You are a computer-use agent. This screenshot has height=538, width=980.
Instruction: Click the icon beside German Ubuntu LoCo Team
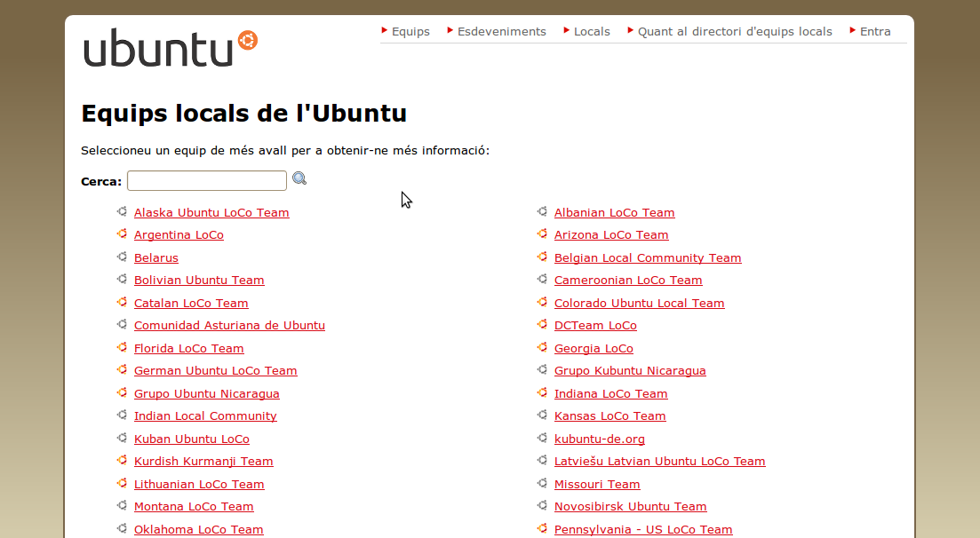pos(122,370)
